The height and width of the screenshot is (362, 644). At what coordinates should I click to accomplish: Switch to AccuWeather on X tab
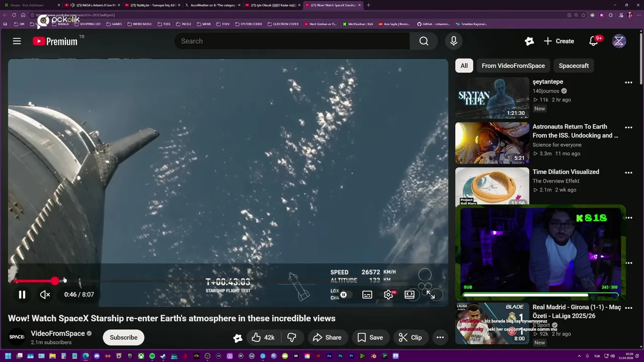click(213, 5)
